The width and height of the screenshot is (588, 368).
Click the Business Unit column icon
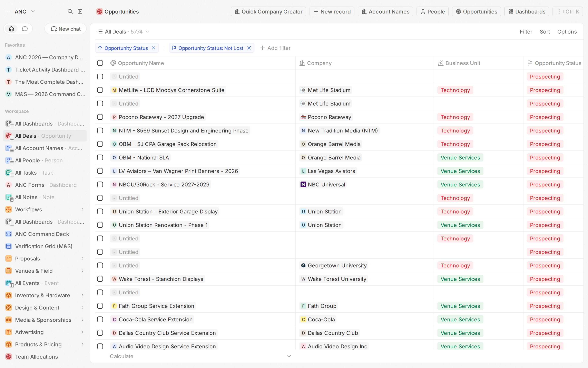click(x=441, y=63)
